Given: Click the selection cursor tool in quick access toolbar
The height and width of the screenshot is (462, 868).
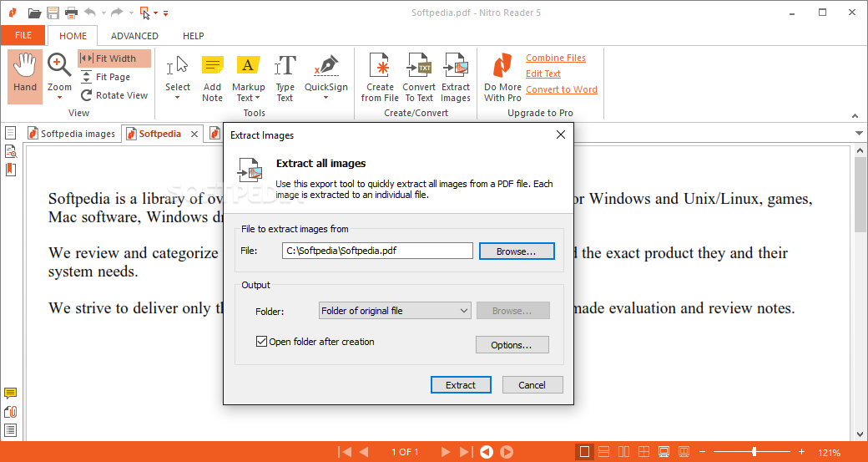Looking at the screenshot, I should point(144,13).
